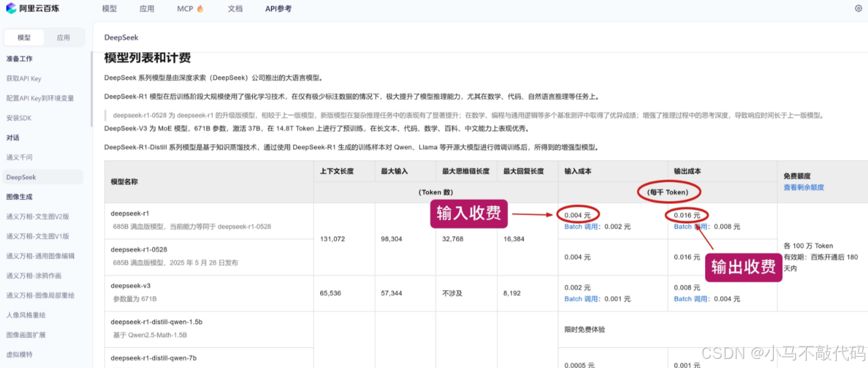Open 人像风格重绘 in the sidebar
The image size is (868, 368).
click(26, 315)
